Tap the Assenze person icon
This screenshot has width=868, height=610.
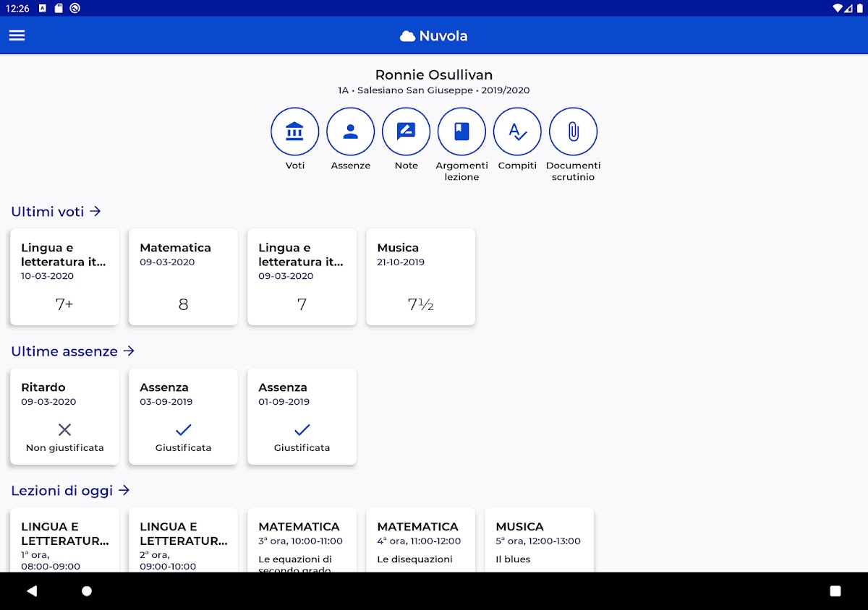[x=350, y=132]
